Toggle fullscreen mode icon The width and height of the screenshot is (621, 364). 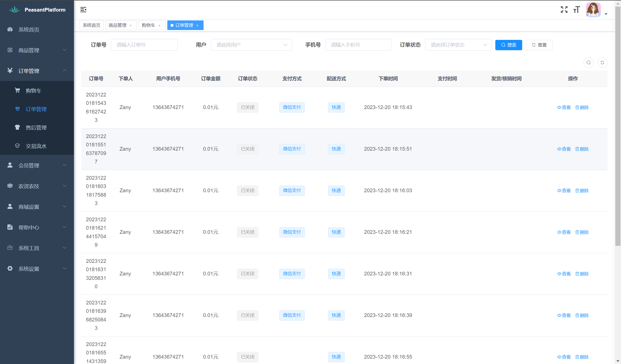[564, 10]
